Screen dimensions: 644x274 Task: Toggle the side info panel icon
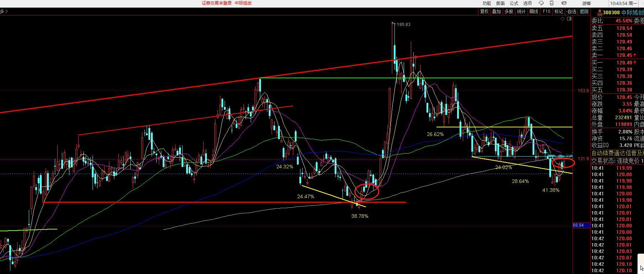569,19
